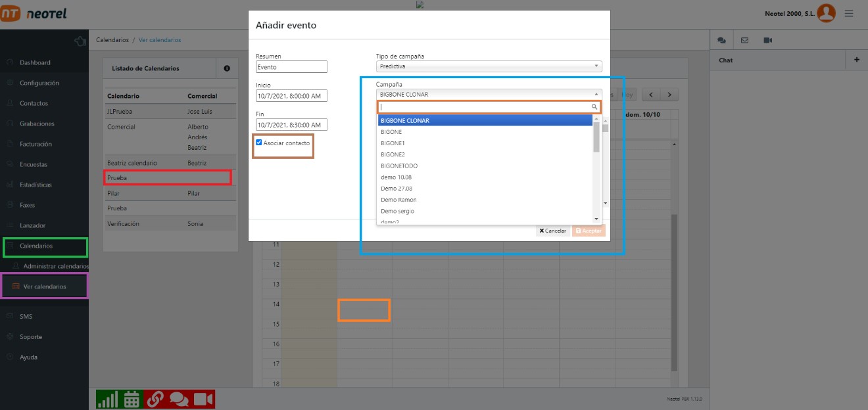Viewport: 868px width, 410px height.
Task: Click the campaign search input box
Action: (485, 106)
